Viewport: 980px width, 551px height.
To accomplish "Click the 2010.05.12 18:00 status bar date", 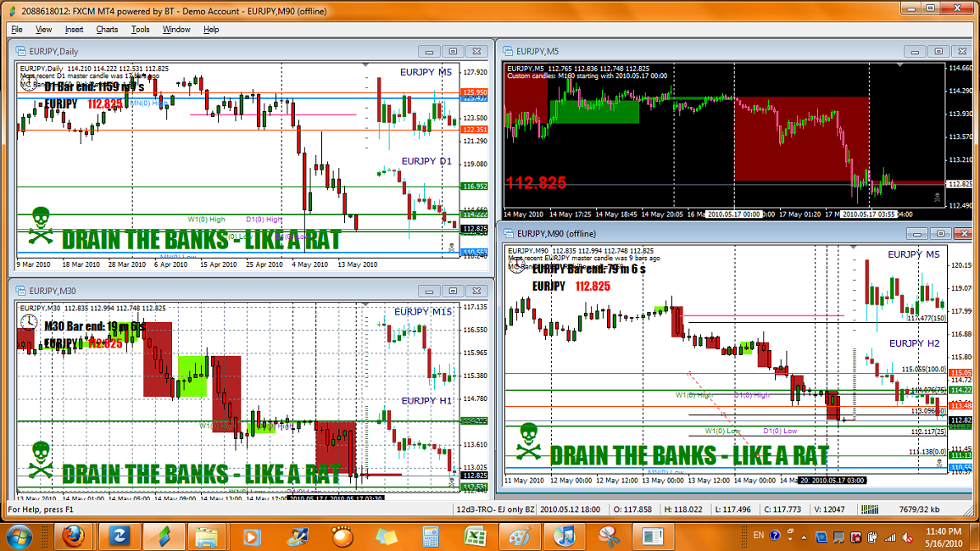I will tap(570, 509).
